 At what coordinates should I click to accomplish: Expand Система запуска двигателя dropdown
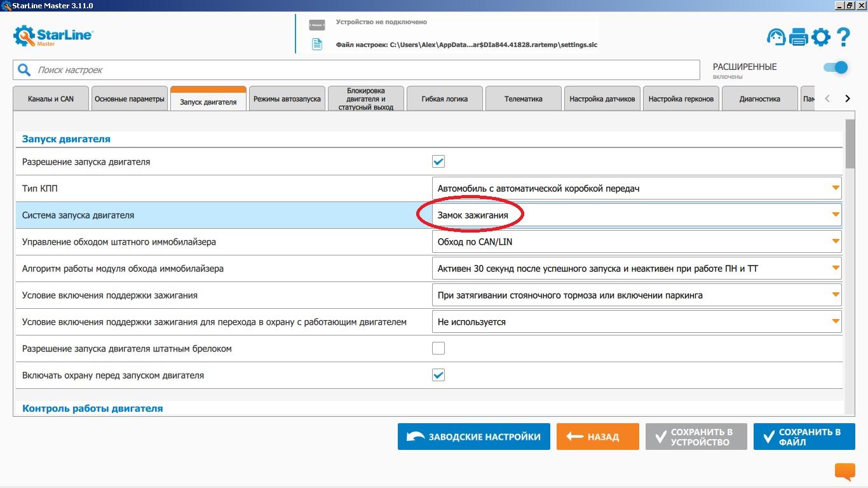(636, 215)
